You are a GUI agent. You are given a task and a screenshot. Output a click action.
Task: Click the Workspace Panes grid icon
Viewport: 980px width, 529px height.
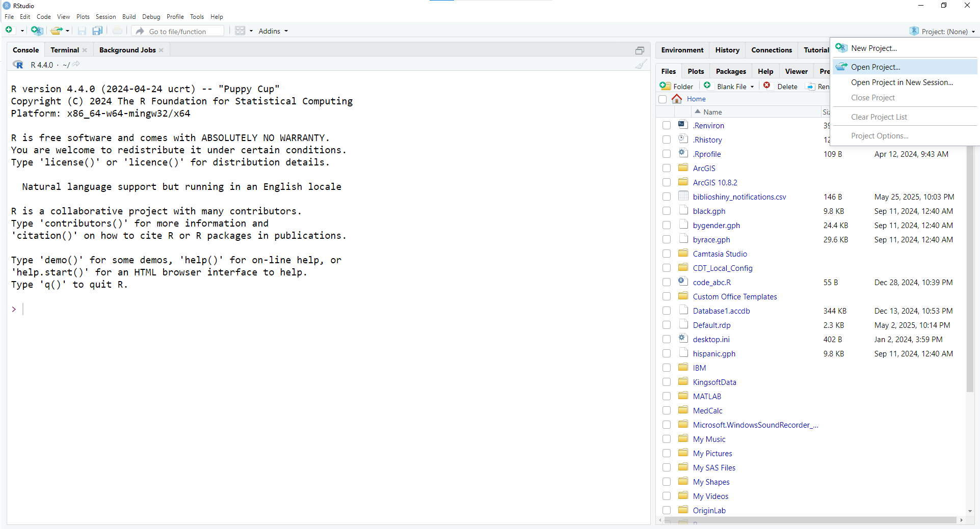tap(240, 31)
